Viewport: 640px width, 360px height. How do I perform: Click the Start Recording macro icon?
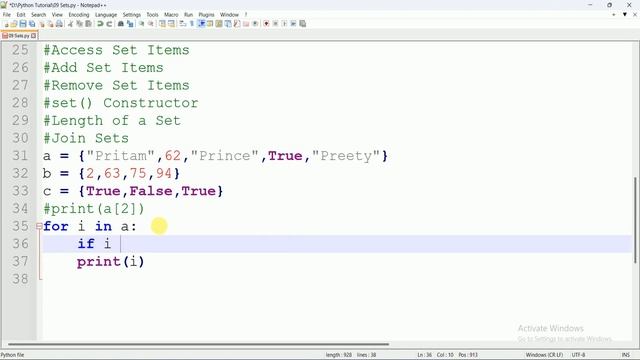pos(266,24)
